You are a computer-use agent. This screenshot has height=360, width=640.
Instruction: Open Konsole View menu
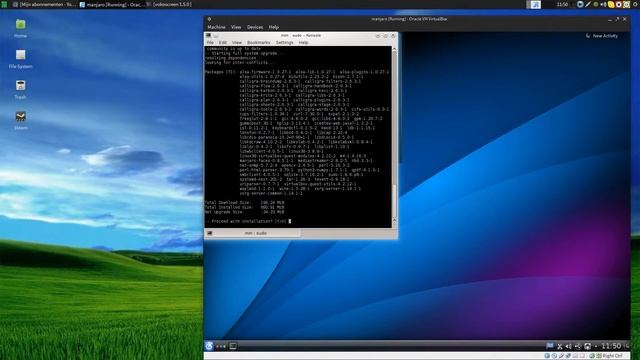(x=237, y=42)
